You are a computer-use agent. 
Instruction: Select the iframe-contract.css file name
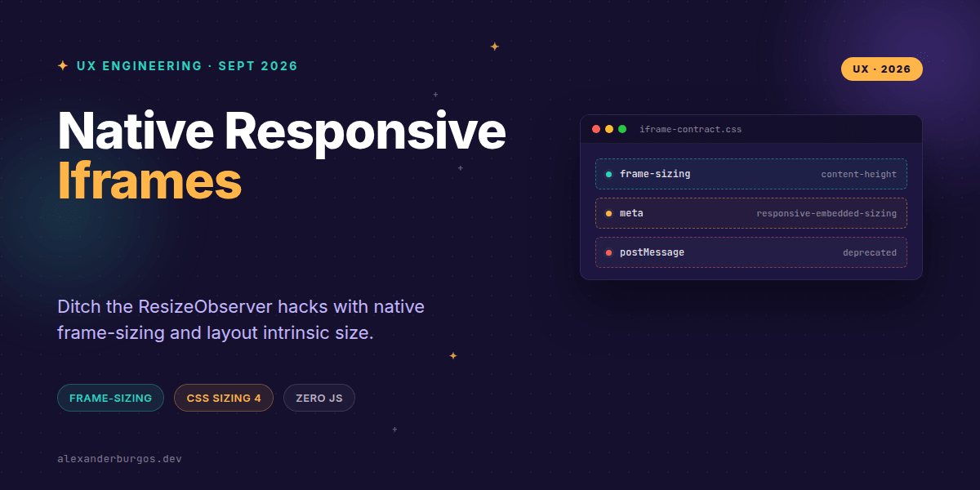(691, 129)
